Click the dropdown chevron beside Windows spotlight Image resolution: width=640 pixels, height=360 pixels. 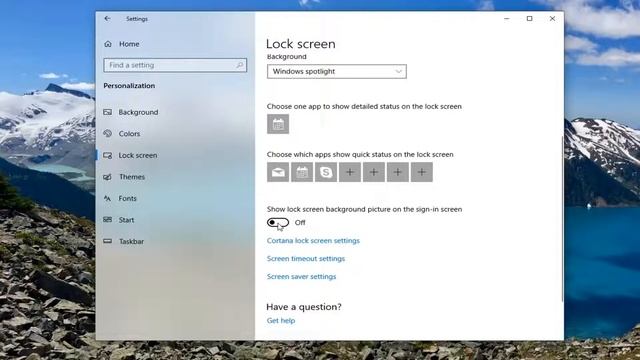coord(398,71)
